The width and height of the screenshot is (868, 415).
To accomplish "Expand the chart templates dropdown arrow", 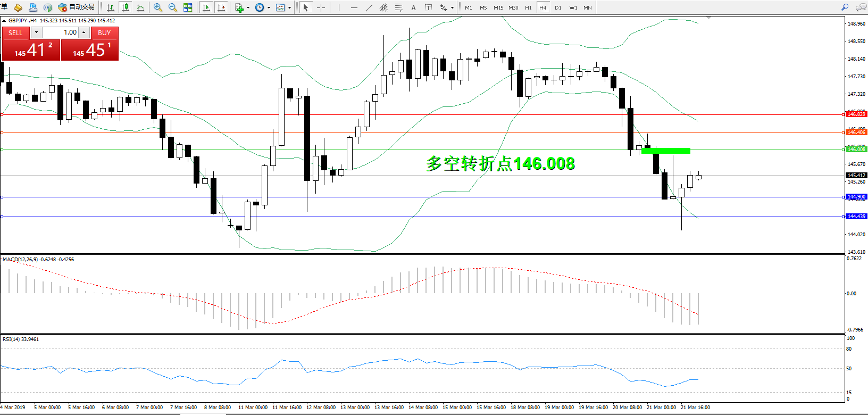I will click(289, 8).
